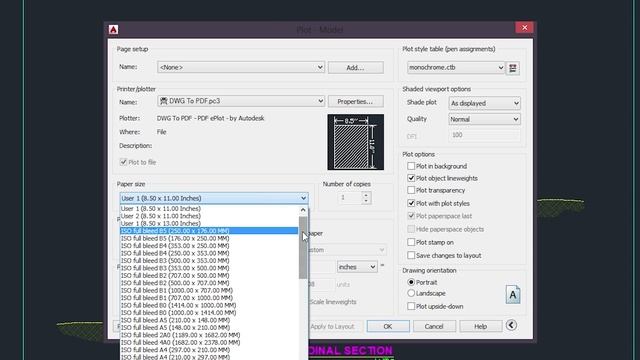Uncheck Plot object lineweights
Image resolution: width=640 pixels, height=360 pixels.
click(x=411, y=178)
